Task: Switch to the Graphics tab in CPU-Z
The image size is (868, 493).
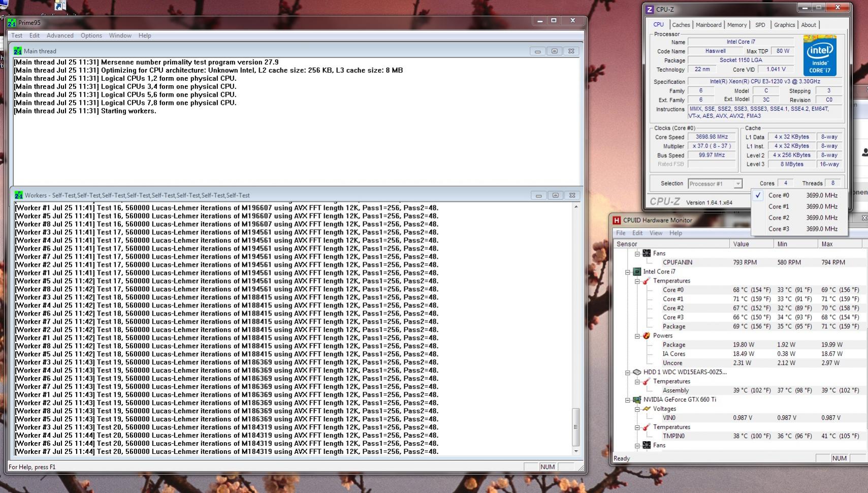Action: [784, 25]
